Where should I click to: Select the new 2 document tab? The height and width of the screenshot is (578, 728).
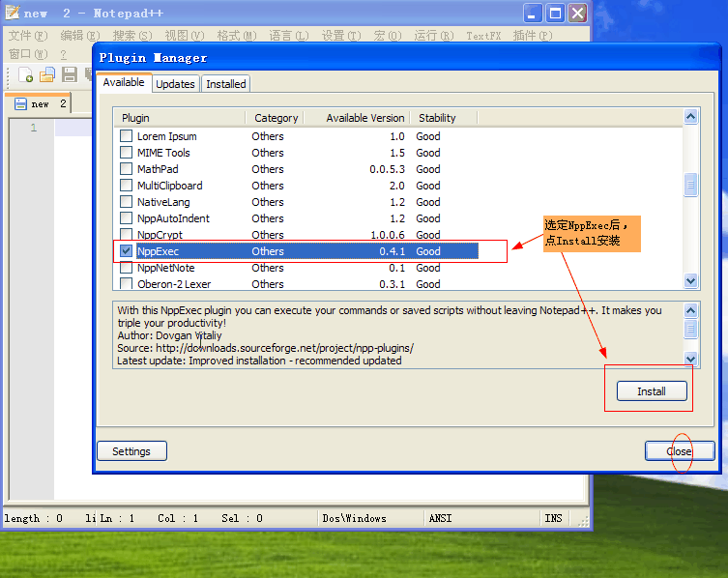point(38,103)
